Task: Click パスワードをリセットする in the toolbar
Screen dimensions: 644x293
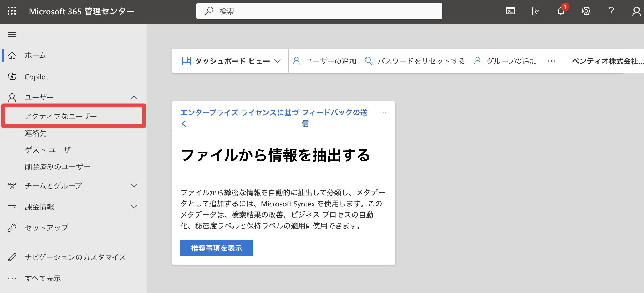Action: click(x=415, y=61)
